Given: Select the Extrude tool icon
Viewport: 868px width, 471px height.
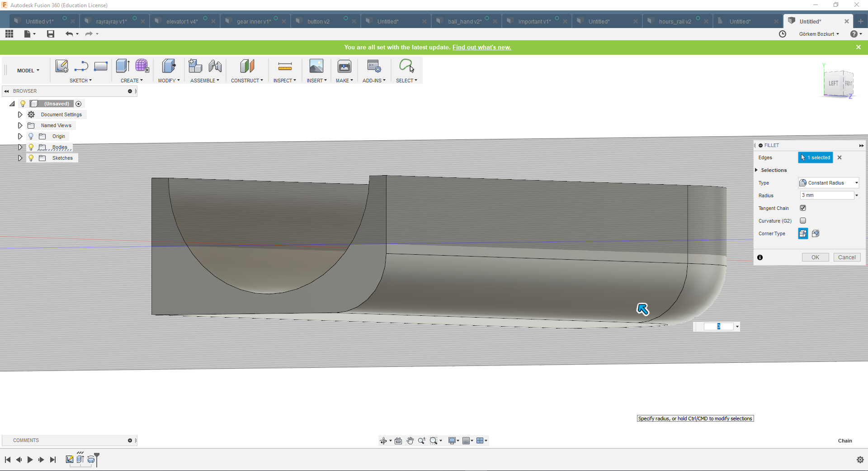Looking at the screenshot, I should click(x=123, y=66).
